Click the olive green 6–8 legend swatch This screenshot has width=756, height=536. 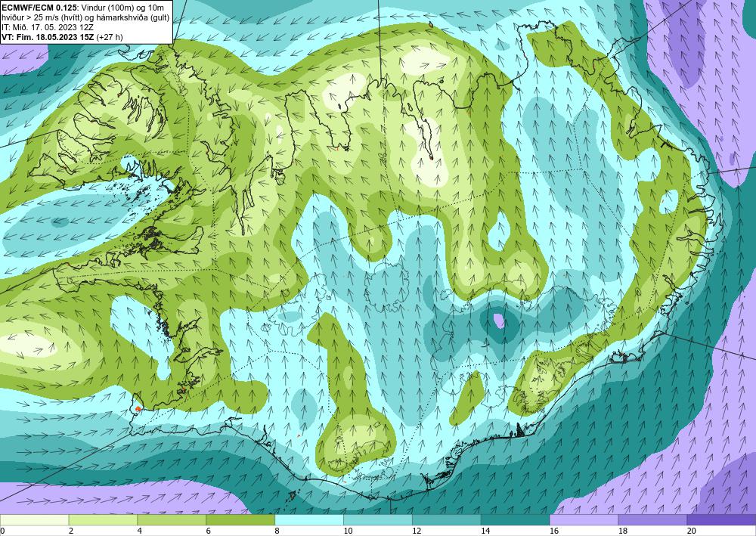240,520
